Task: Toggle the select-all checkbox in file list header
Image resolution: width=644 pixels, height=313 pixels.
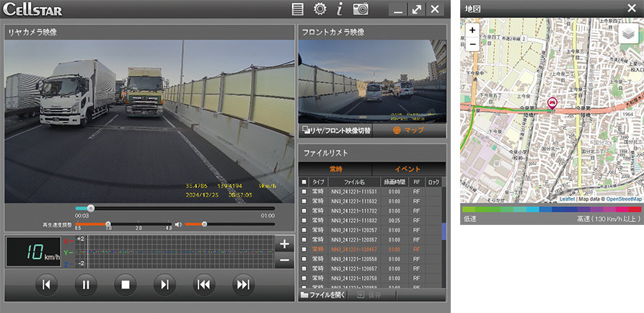Action: pyautogui.click(x=304, y=182)
